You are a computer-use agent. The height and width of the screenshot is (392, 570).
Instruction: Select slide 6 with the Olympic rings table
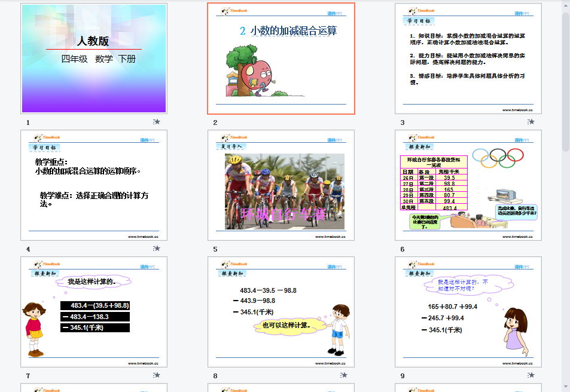point(468,185)
